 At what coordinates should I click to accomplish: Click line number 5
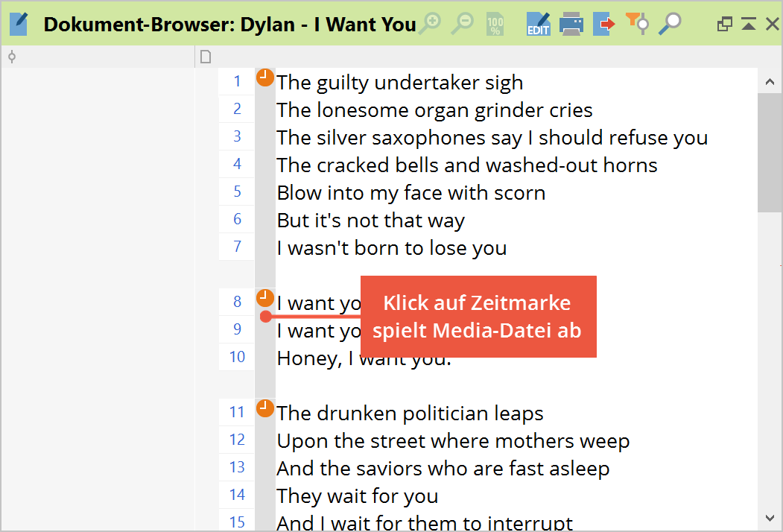pyautogui.click(x=237, y=191)
